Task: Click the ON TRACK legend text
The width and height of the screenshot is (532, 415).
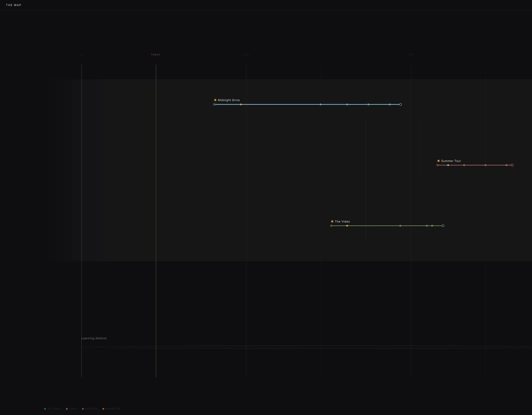Action: point(54,409)
